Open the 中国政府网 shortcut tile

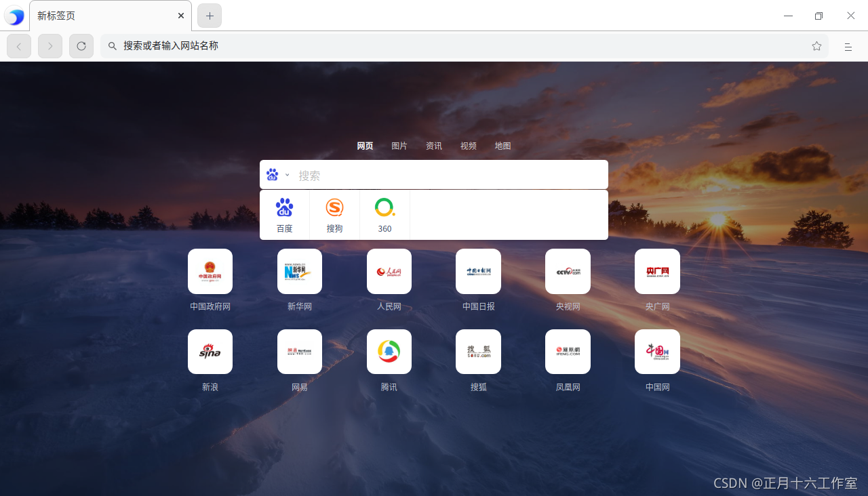tap(210, 271)
